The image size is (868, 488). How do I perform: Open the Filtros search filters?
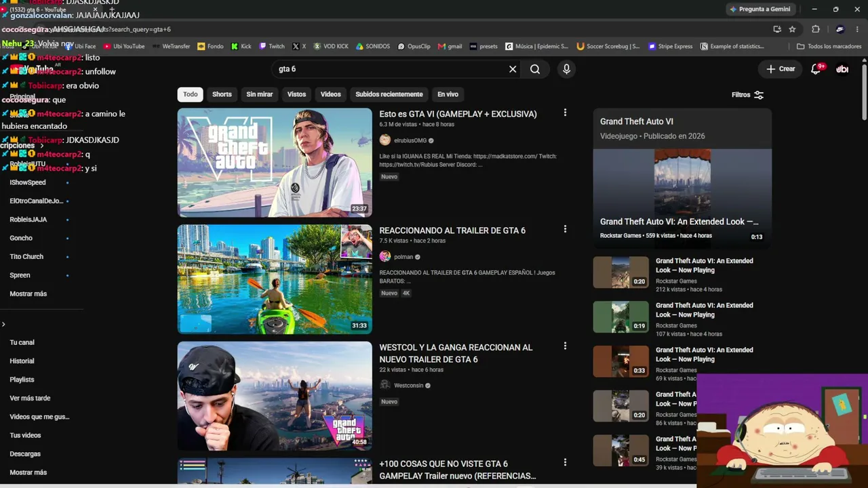tap(747, 95)
